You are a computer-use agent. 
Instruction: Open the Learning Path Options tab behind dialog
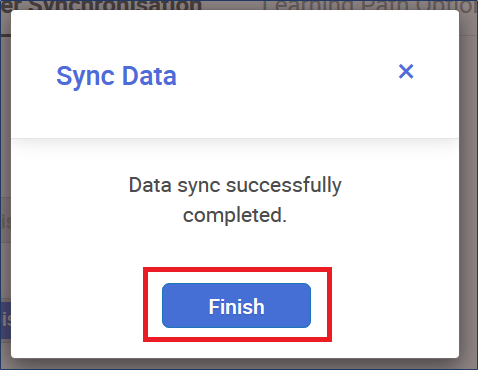coord(368,5)
